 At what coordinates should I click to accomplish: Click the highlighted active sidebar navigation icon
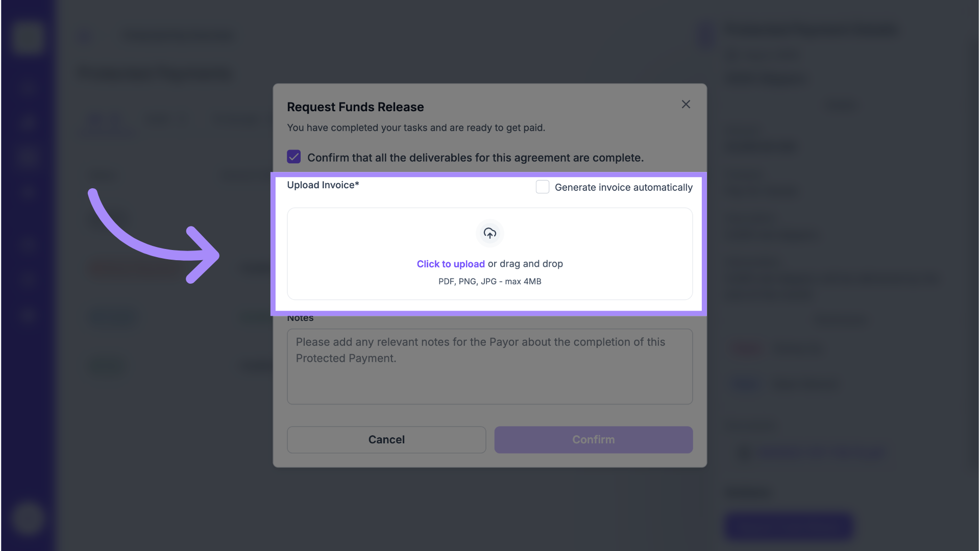[x=28, y=156]
